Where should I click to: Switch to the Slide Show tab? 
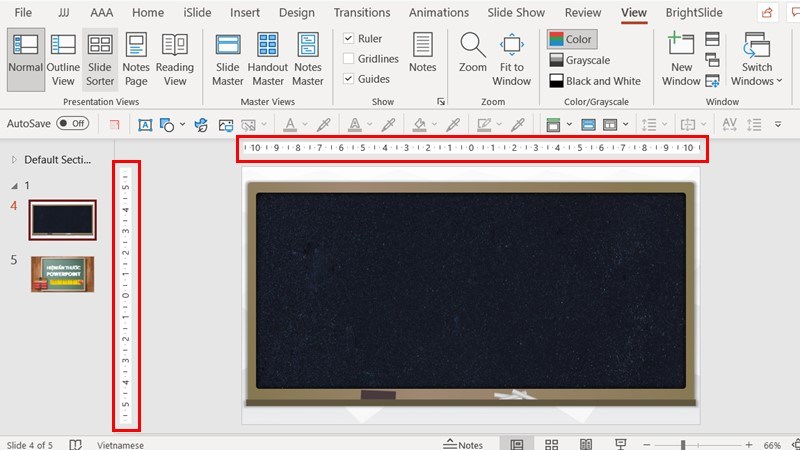pyautogui.click(x=516, y=13)
